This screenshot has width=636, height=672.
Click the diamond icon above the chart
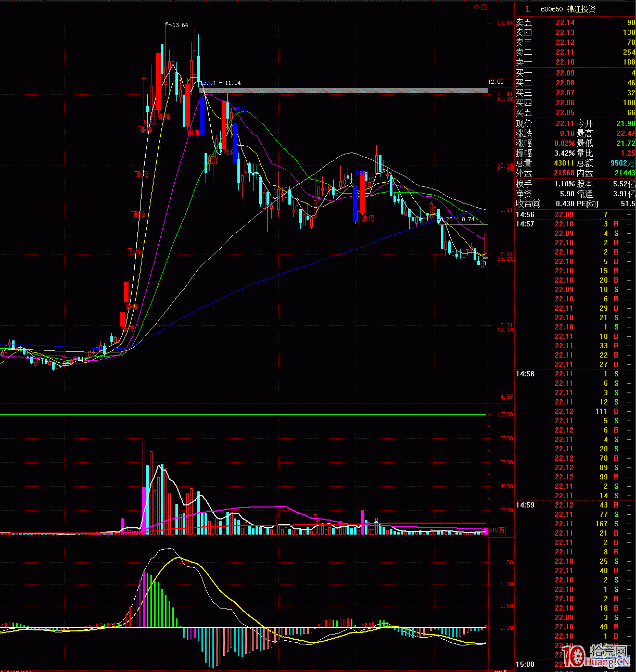coord(476,7)
